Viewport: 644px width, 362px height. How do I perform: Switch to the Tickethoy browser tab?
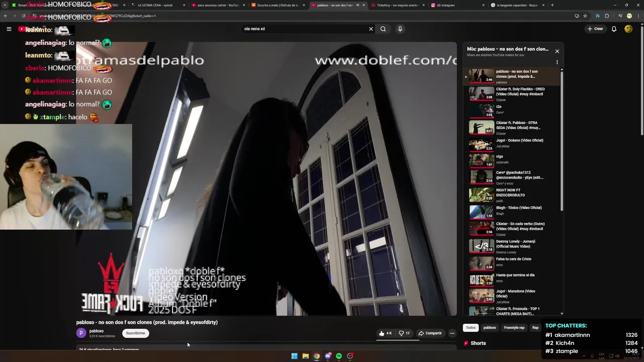coord(397,5)
